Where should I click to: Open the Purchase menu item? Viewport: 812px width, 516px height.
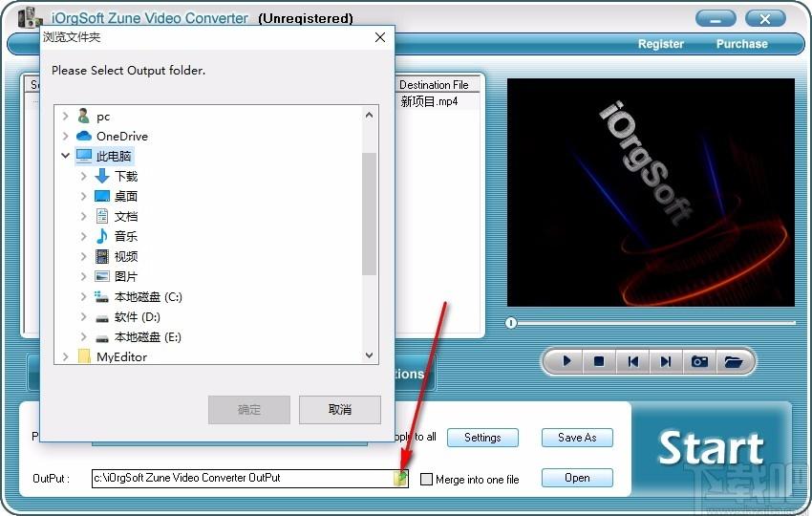(741, 44)
